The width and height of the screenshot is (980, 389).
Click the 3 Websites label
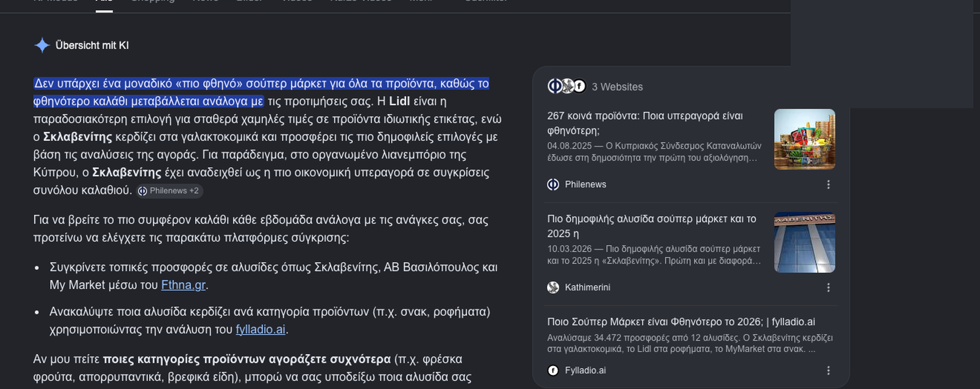point(617,87)
